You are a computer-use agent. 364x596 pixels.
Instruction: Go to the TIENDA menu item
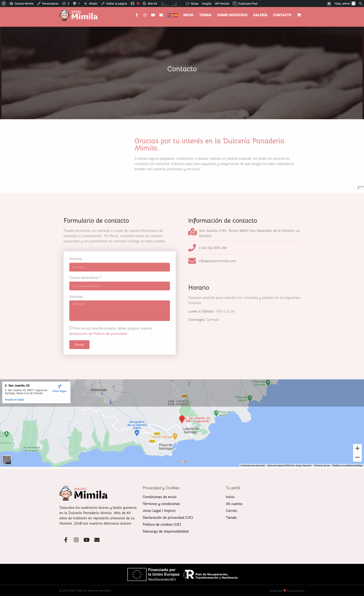[x=205, y=15]
